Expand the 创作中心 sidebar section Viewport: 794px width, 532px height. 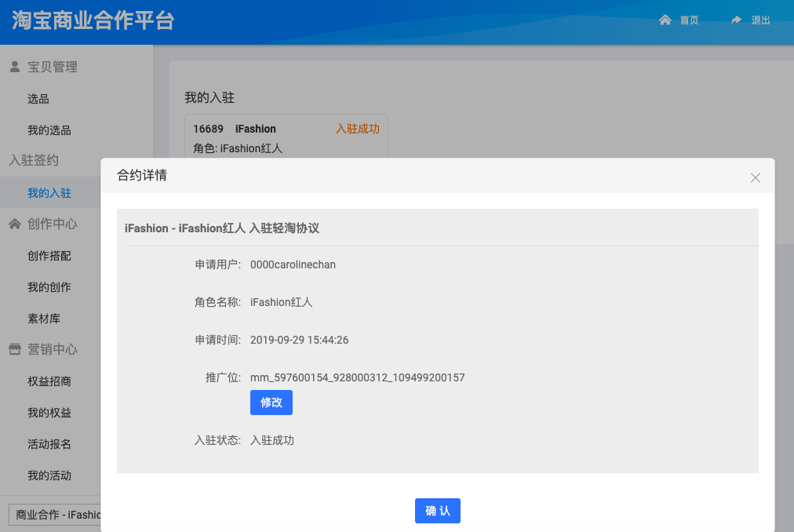point(53,224)
